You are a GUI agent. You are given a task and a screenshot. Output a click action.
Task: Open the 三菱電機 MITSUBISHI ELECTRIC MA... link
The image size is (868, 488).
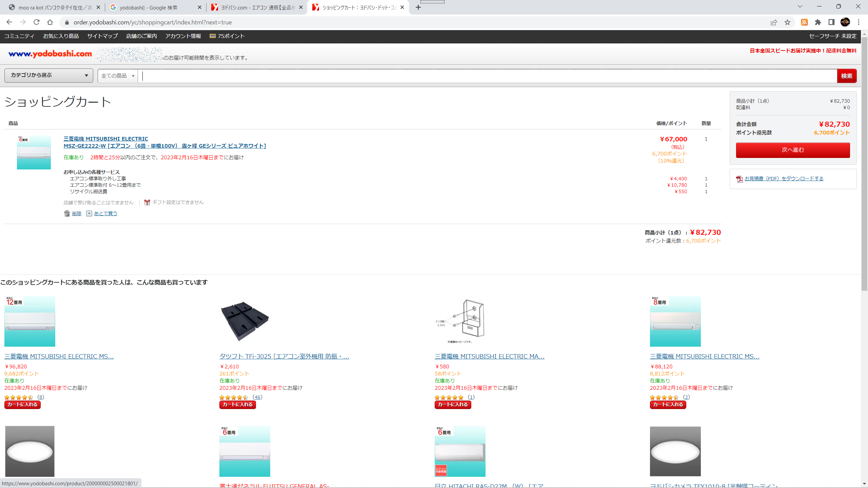490,356
